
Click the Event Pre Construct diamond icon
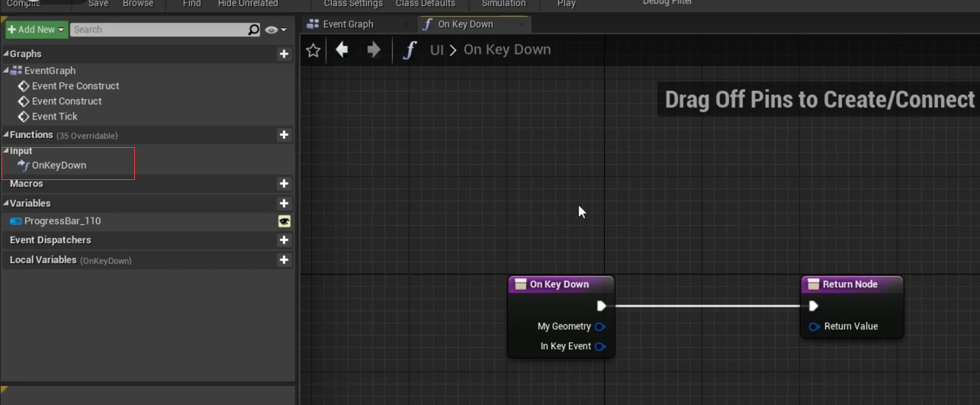coord(24,86)
